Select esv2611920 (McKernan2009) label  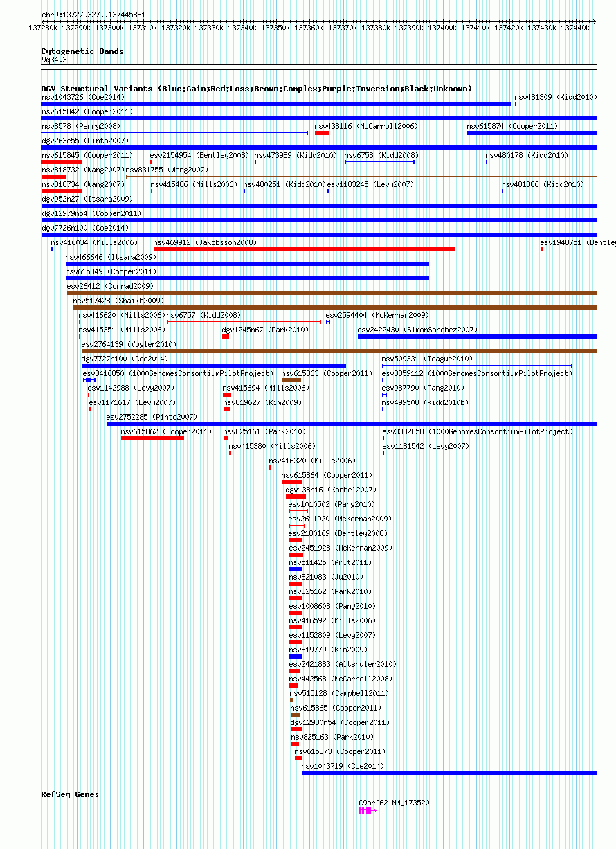tap(340, 519)
